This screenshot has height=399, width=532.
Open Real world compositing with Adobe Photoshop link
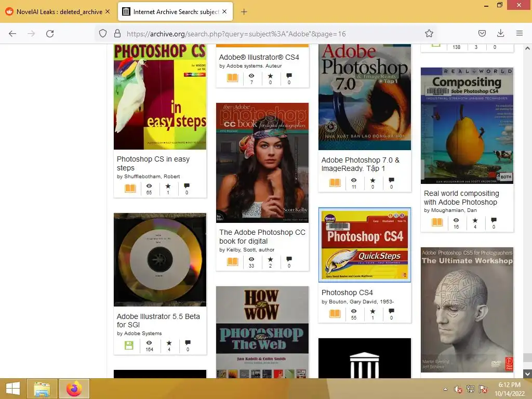click(x=461, y=197)
